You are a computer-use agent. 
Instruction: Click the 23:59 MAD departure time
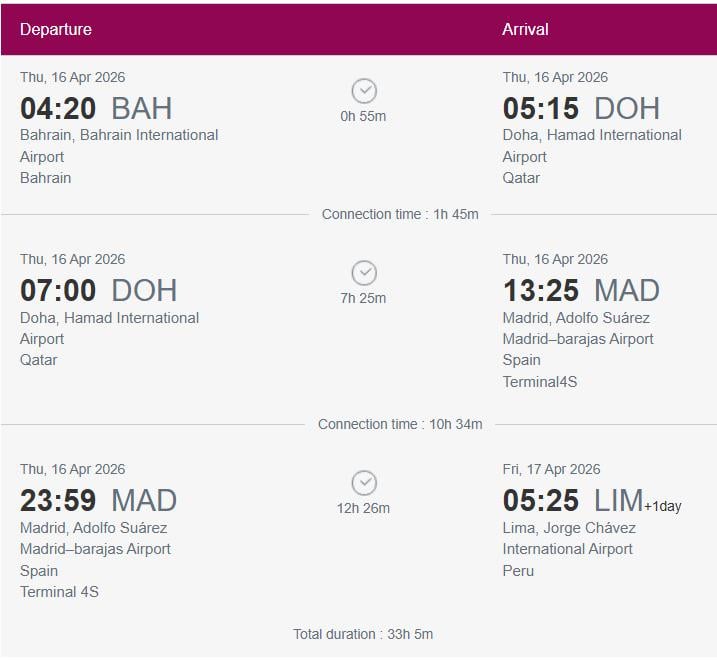click(98, 500)
